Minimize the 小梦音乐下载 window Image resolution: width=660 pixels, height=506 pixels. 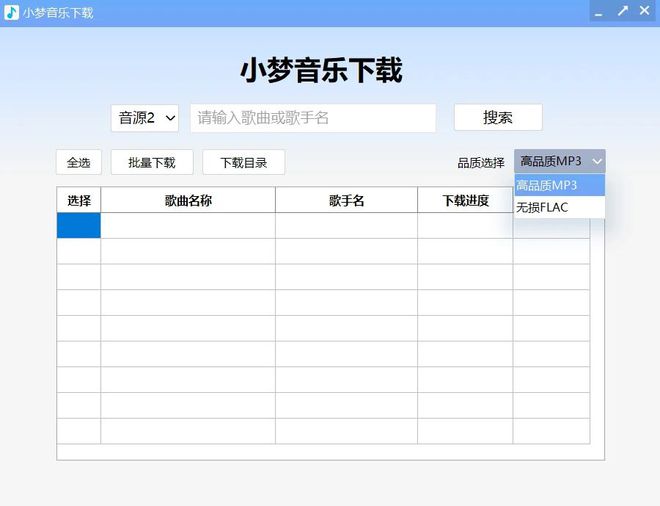[x=598, y=12]
